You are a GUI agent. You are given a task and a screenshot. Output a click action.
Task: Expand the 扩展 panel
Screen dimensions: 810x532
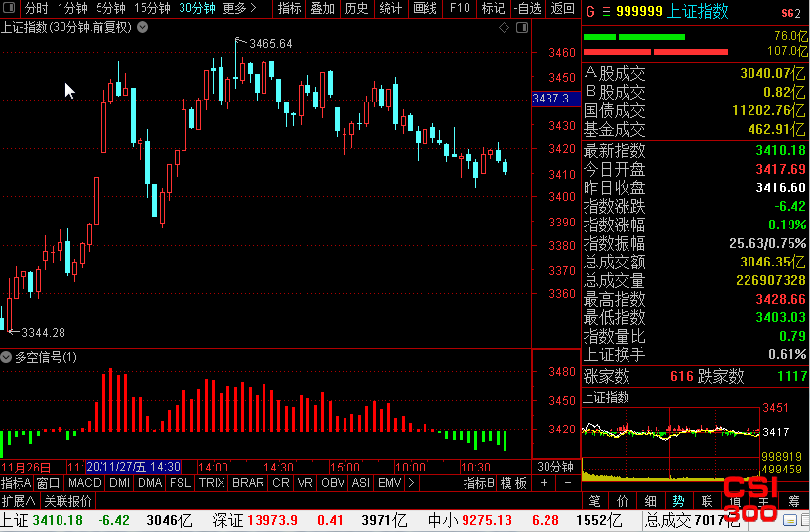19,501
